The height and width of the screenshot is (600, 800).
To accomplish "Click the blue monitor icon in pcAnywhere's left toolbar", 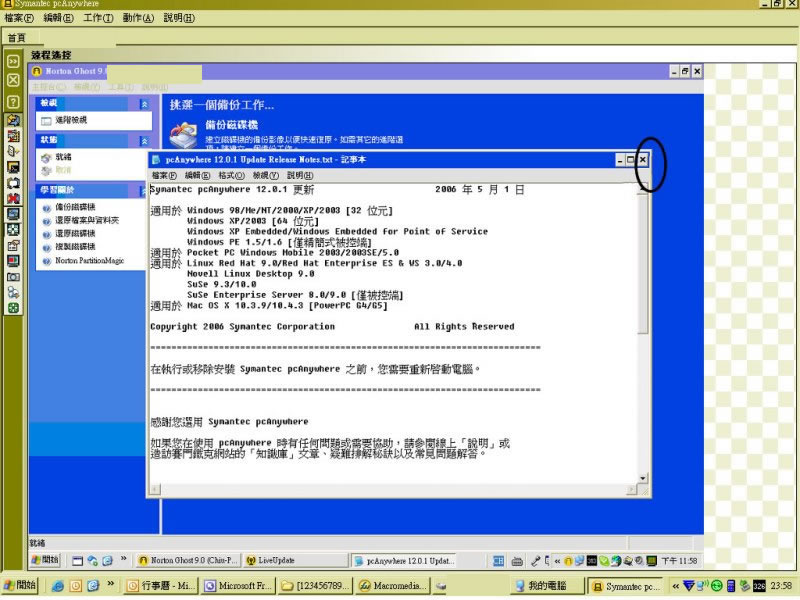I will (13, 214).
